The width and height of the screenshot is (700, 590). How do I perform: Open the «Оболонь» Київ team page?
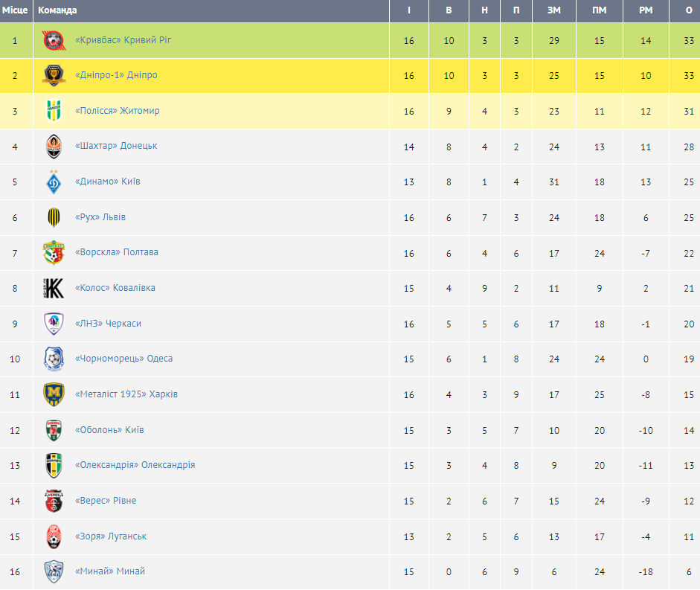coord(110,430)
